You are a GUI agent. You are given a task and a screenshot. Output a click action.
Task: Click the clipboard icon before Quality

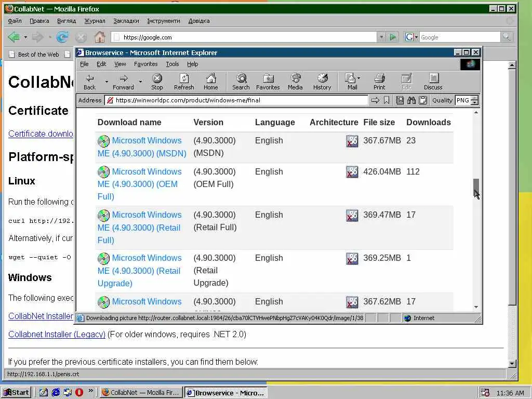click(423, 100)
